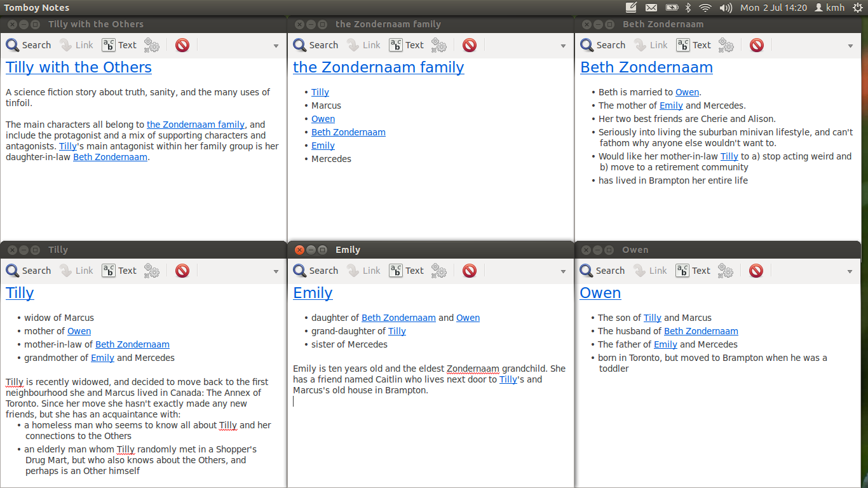The width and height of the screenshot is (868, 488).
Task: Expand toolbar overflow arrow in Tilly with the Others
Action: [276, 46]
